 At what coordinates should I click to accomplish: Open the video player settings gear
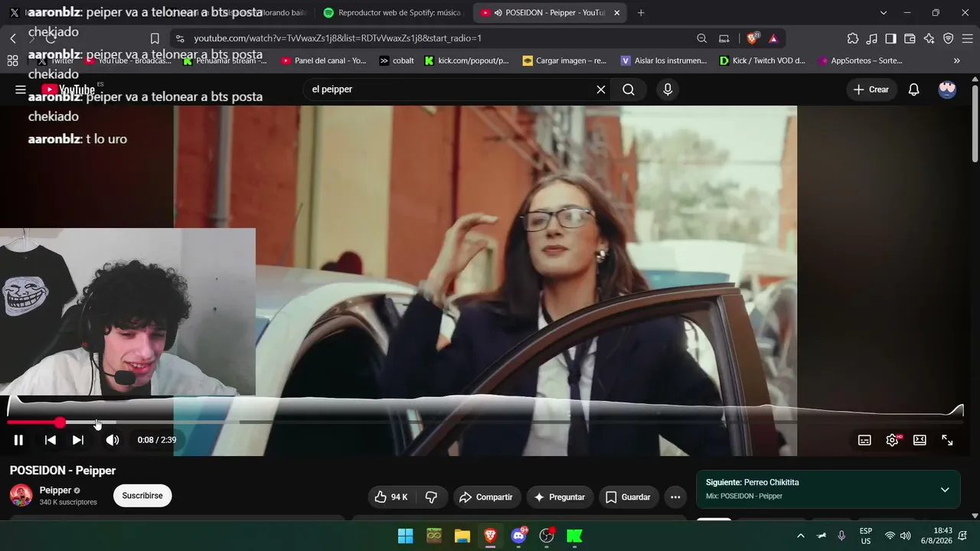pyautogui.click(x=892, y=440)
